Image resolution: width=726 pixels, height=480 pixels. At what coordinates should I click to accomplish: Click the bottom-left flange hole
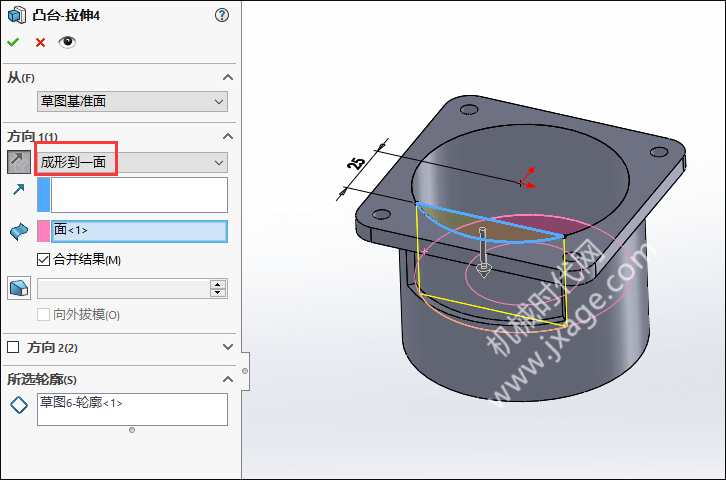pos(381,214)
